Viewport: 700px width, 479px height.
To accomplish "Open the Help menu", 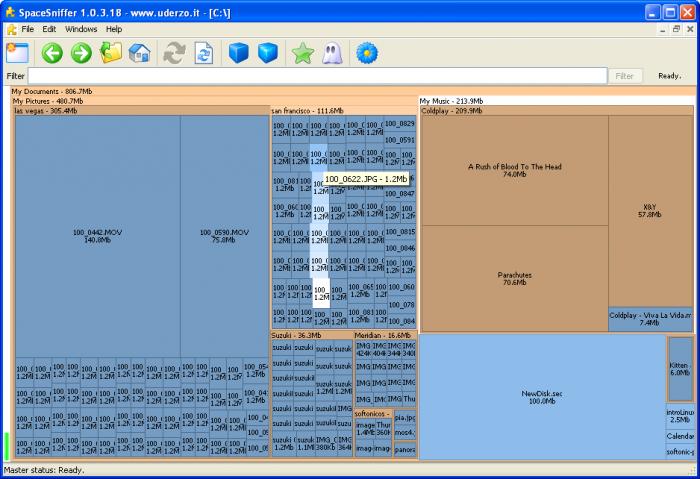I will (114, 29).
